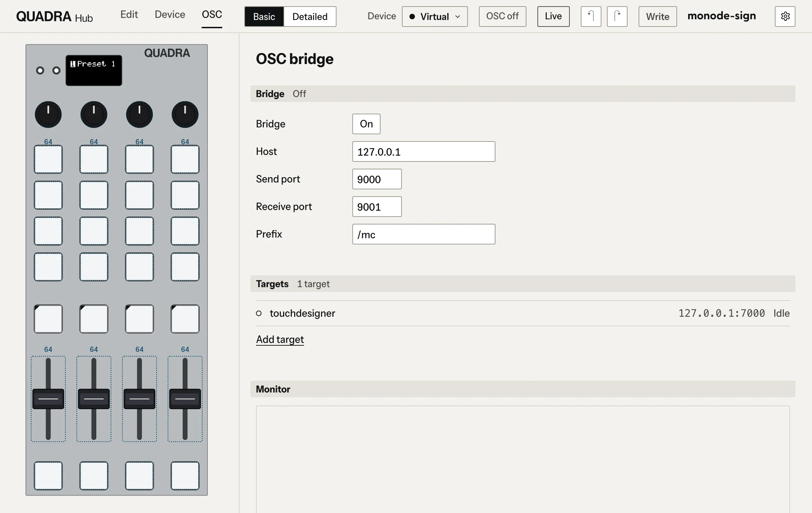
Task: Click the Preset 1 device display
Action: 94,70
